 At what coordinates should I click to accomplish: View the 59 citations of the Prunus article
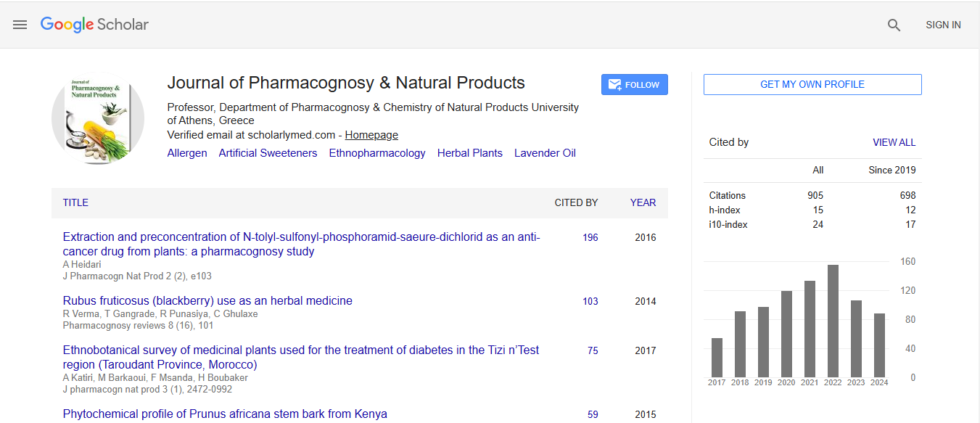click(593, 414)
